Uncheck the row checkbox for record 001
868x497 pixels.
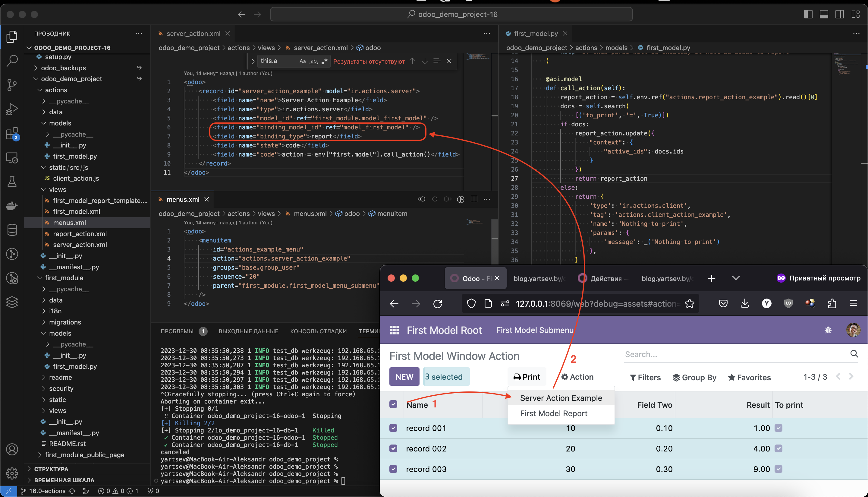click(393, 428)
